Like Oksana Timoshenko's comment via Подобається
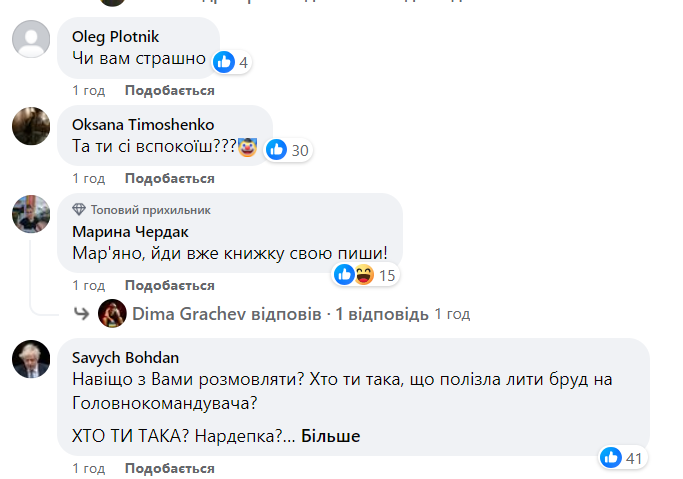 pos(169,178)
